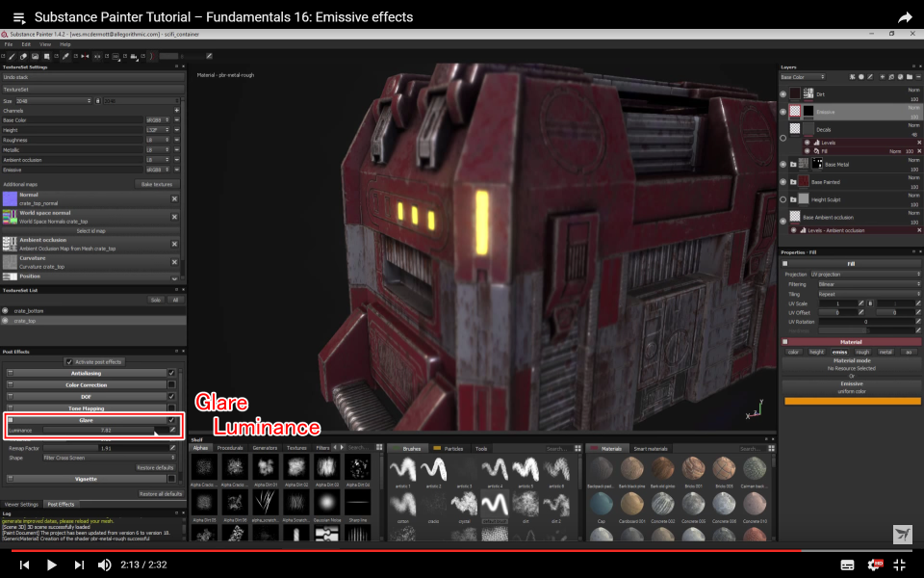The height and width of the screenshot is (578, 924).
Task: Enable the Tone Mapping checkbox
Action: tap(171, 408)
